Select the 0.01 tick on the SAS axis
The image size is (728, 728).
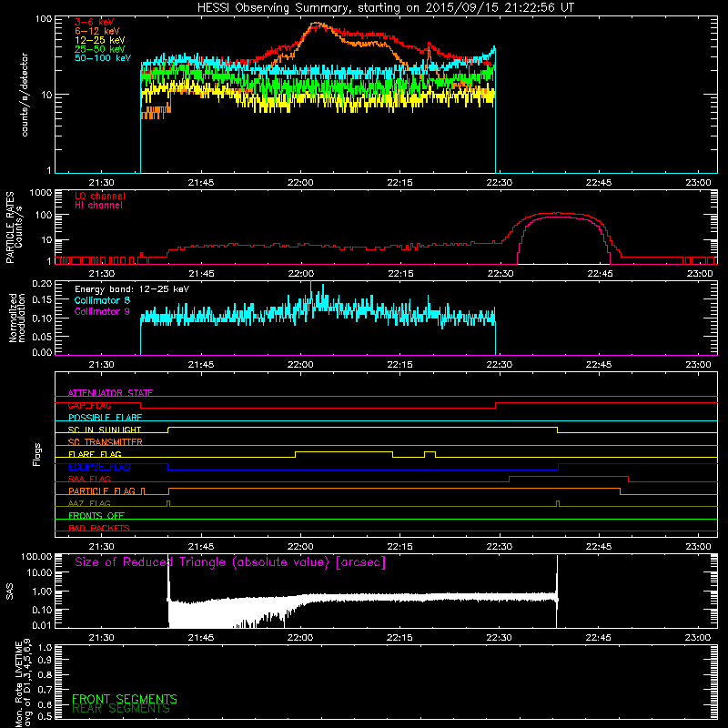pos(42,625)
